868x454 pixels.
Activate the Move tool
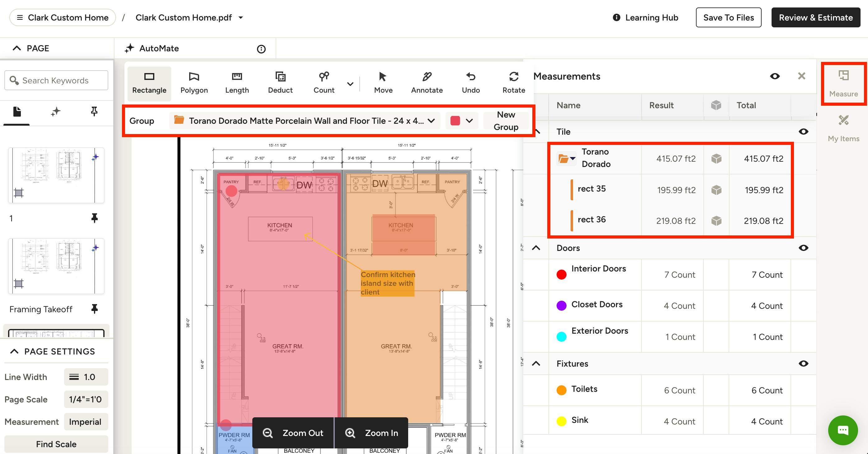(x=383, y=83)
